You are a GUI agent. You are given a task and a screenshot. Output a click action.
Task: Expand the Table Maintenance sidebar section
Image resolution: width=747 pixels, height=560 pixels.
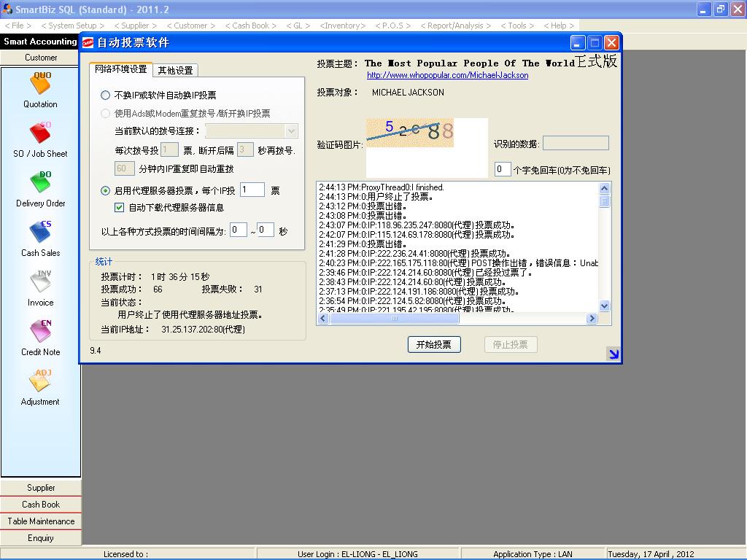41,521
